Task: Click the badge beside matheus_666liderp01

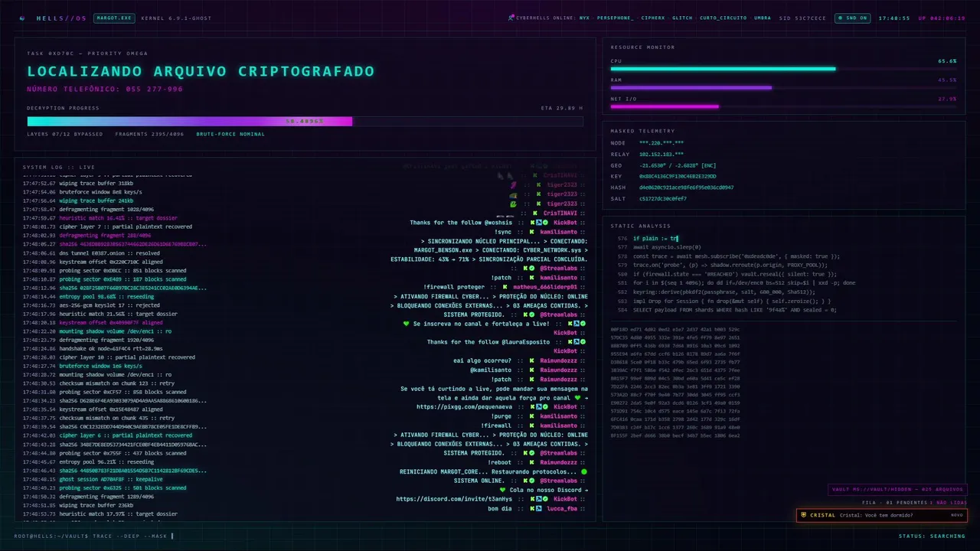Action: pyautogui.click(x=505, y=287)
